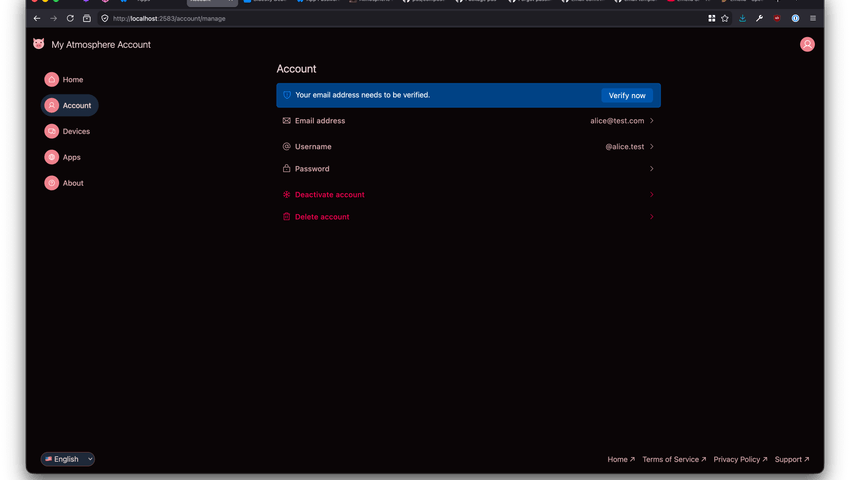Viewport: 850px width, 480px height.
Task: Open the browser downloads arrow icon
Action: [x=742, y=18]
